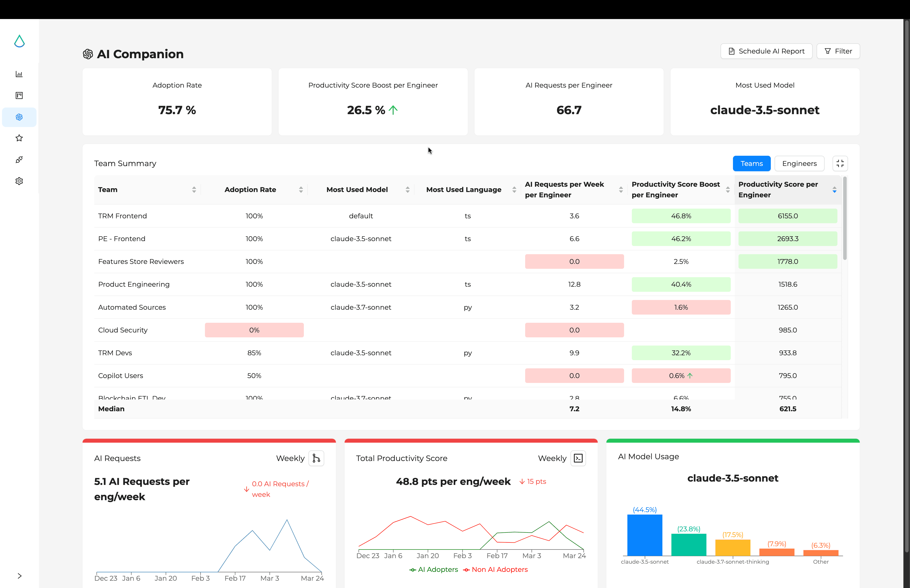Select the TRM Frontend team row
Image resolution: width=910 pixels, height=588 pixels.
tap(468, 216)
